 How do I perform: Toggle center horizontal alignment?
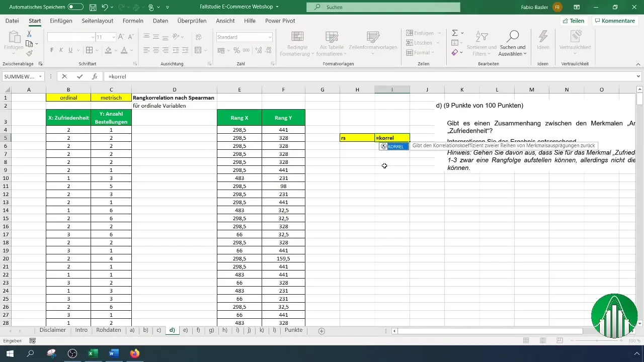[x=155, y=50]
